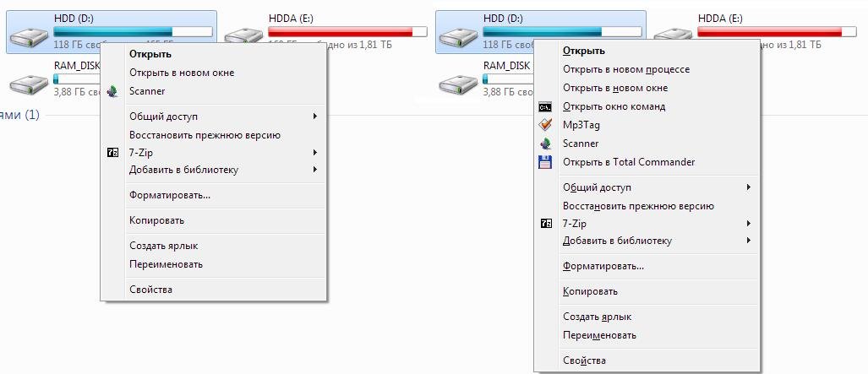Click the red HDDA (E:) capacity bar on the right
Screen dimensions: 868x374
[x=770, y=31]
